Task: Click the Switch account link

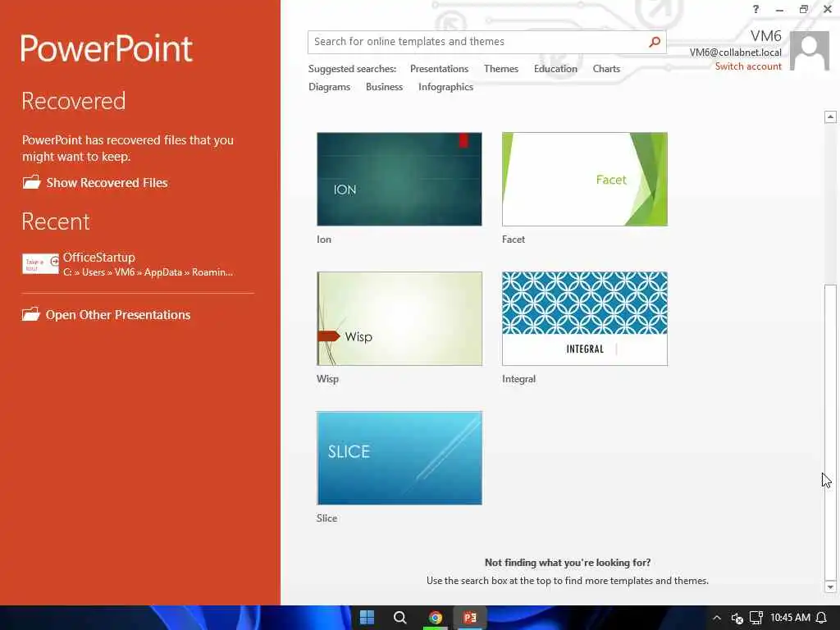Action: coord(748,66)
